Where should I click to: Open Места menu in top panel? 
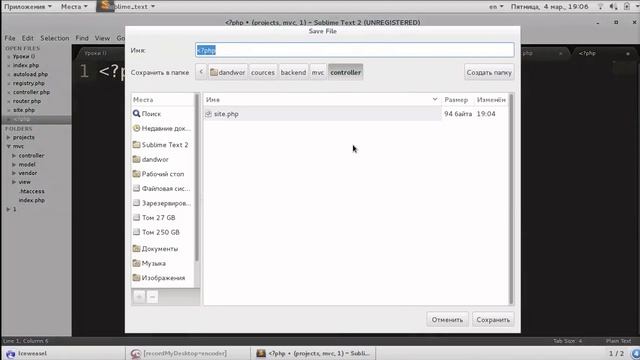point(74,7)
